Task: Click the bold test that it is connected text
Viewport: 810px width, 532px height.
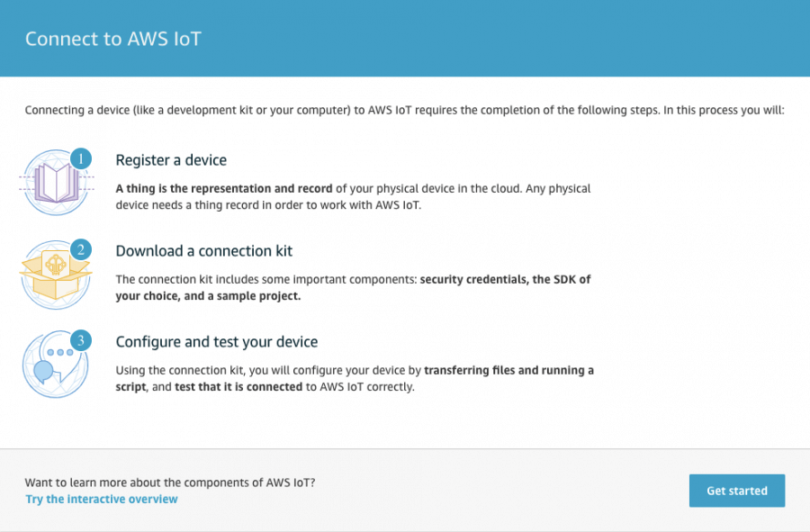Action: (238, 387)
